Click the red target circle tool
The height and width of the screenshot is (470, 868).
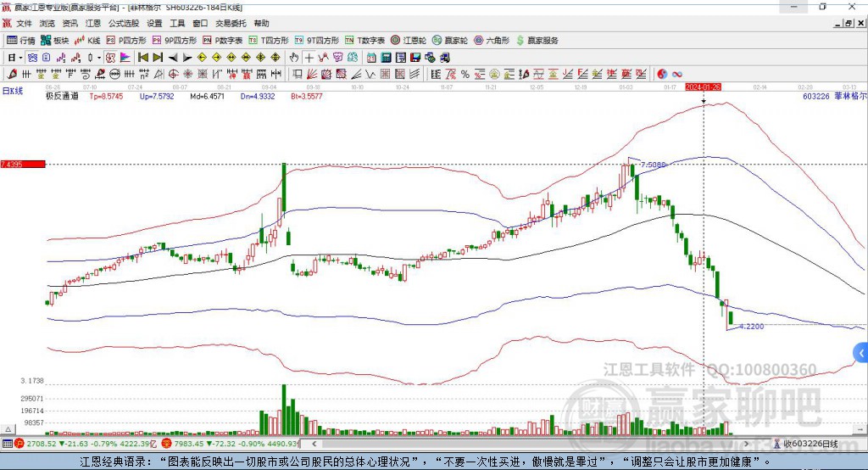(x=173, y=74)
